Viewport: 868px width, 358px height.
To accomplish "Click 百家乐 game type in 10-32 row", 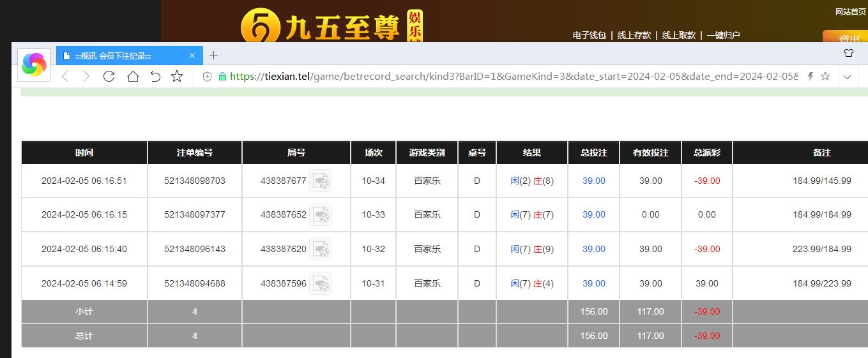I will pyautogui.click(x=427, y=249).
